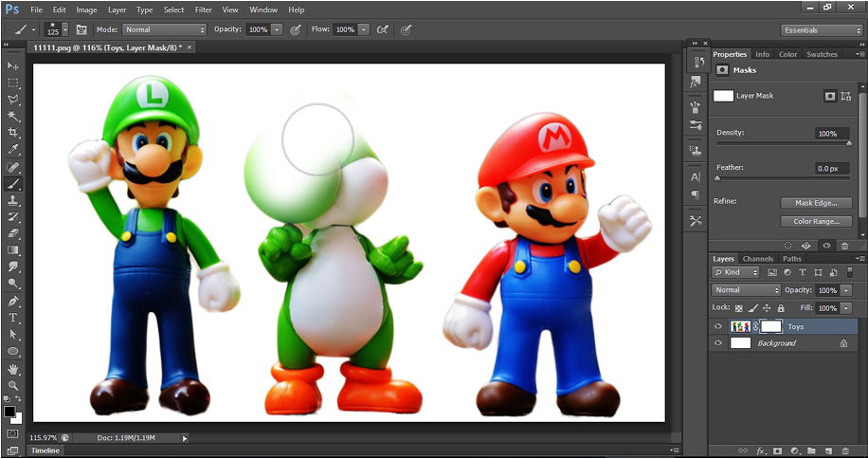Open Flow slider dropdown arrow
The width and height of the screenshot is (868, 459).
364,30
